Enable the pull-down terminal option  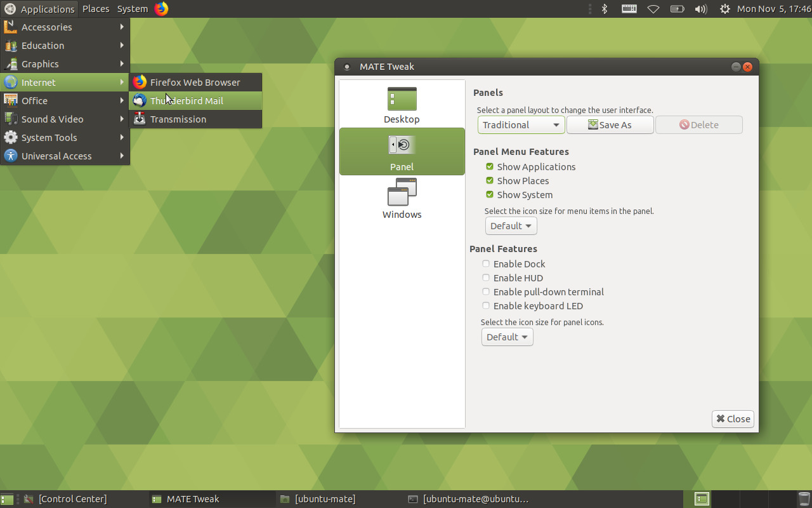tap(486, 291)
